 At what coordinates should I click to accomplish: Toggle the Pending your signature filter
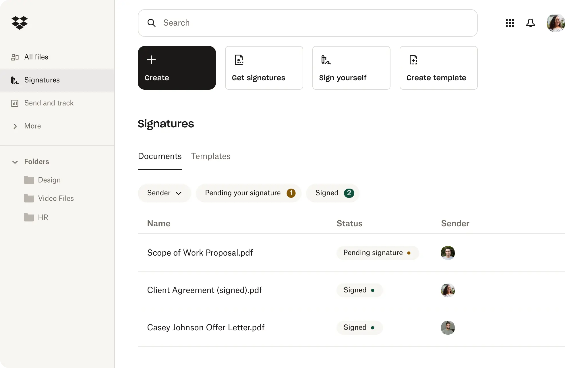[248, 193]
